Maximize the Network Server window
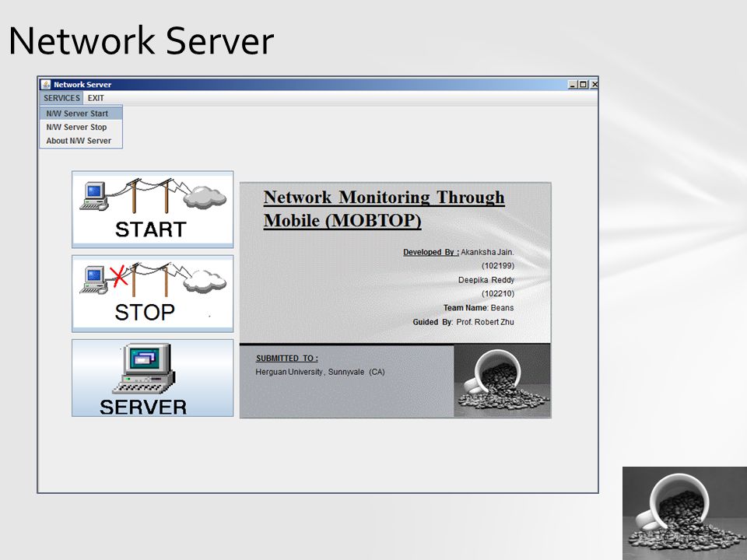The height and width of the screenshot is (560, 747). coord(583,85)
